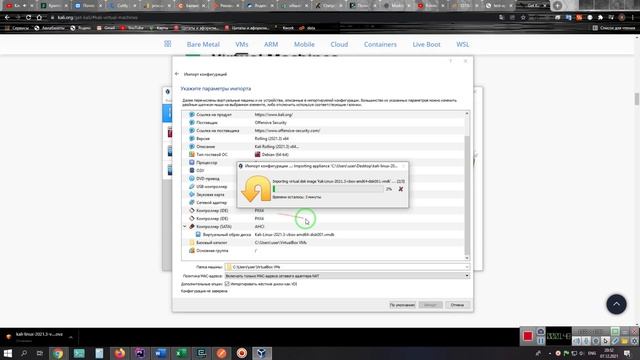
Task: Collapse the SATA controller tree row
Action: (x=184, y=227)
